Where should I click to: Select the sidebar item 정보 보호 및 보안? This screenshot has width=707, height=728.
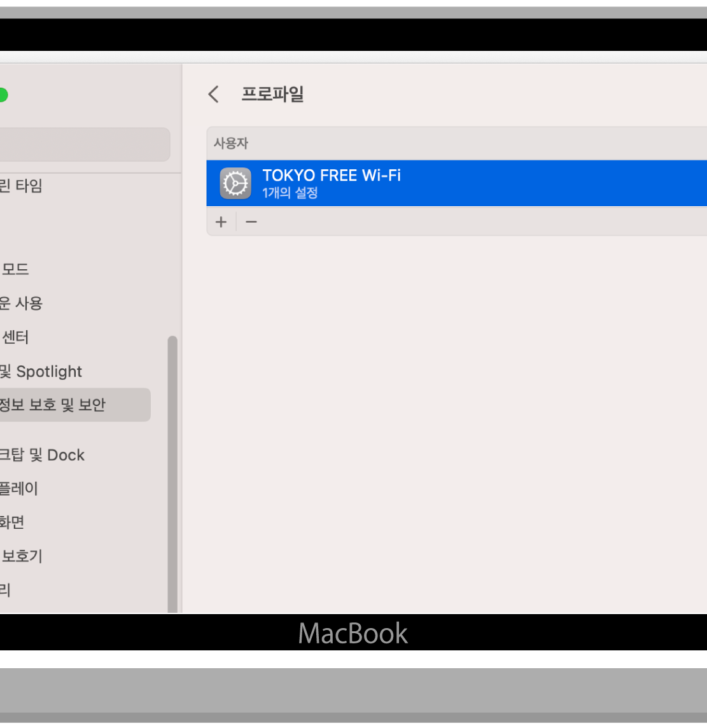click(x=75, y=405)
